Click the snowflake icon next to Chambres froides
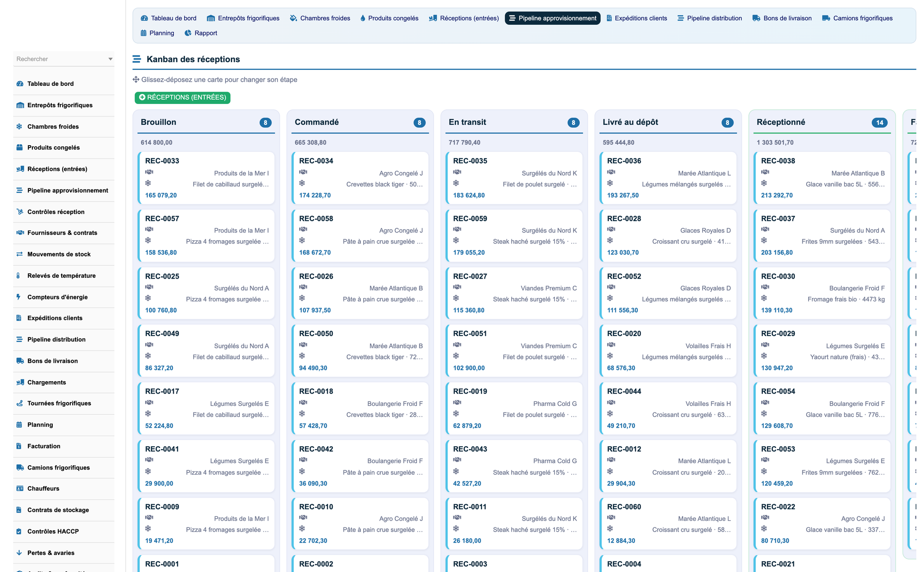924x572 pixels. [19, 127]
